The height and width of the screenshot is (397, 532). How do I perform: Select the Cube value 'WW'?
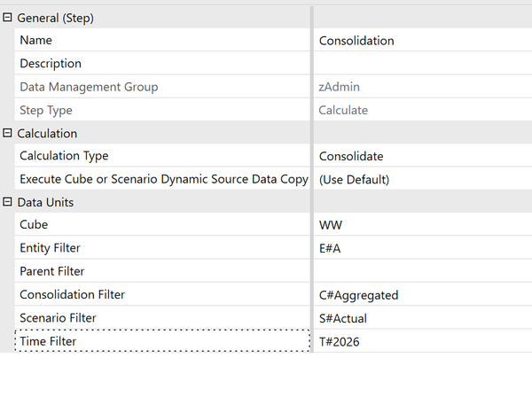pyautogui.click(x=331, y=225)
